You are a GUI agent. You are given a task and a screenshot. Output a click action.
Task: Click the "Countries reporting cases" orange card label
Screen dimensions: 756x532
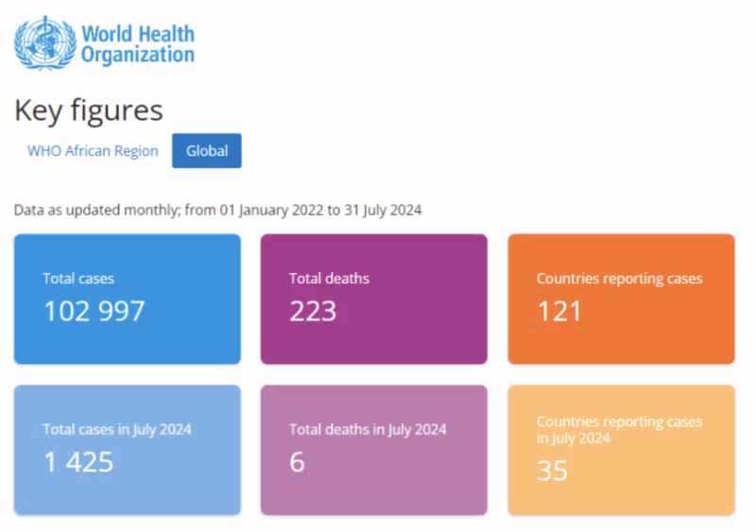[x=619, y=279]
